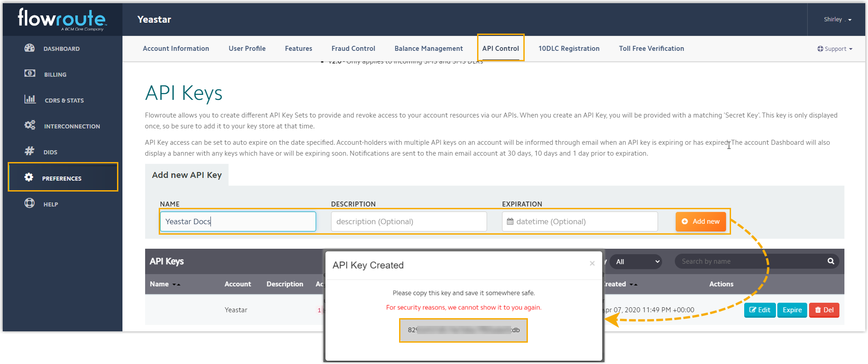868x364 pixels.
Task: Open Billing via the money icon
Action: coord(29,74)
